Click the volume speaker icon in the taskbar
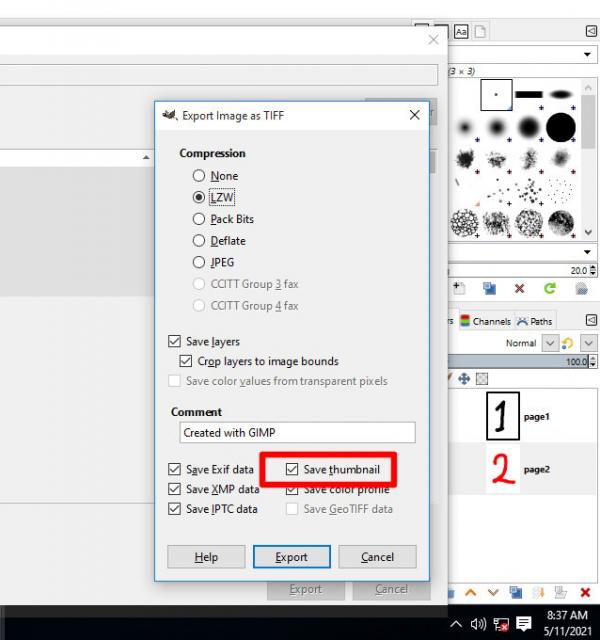600x640 pixels. (478, 623)
